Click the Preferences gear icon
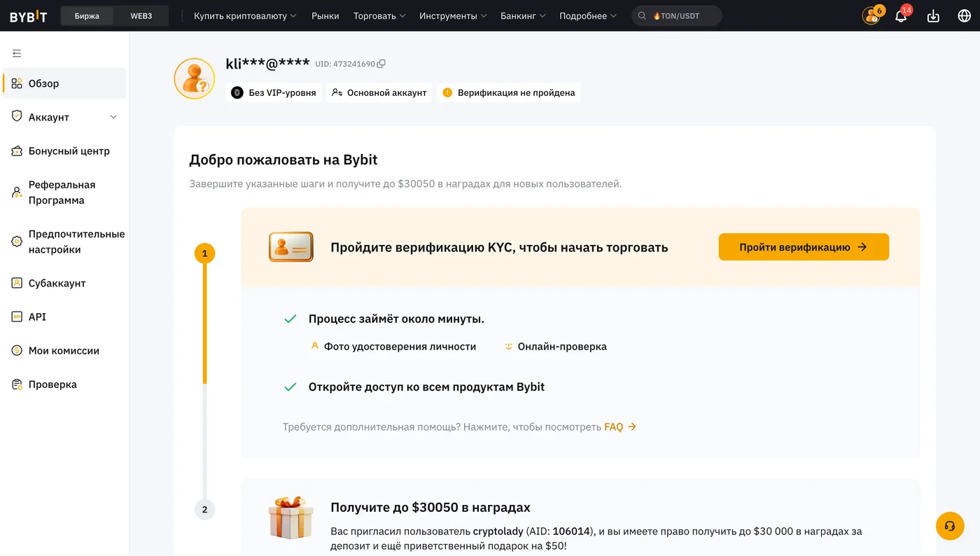Viewport: 980px width, 556px height. (17, 242)
